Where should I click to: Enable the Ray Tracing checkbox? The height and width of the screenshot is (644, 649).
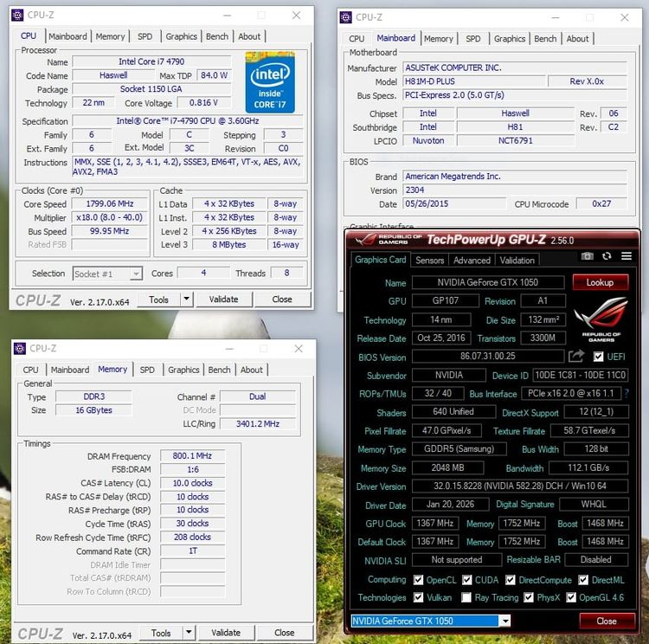466,597
